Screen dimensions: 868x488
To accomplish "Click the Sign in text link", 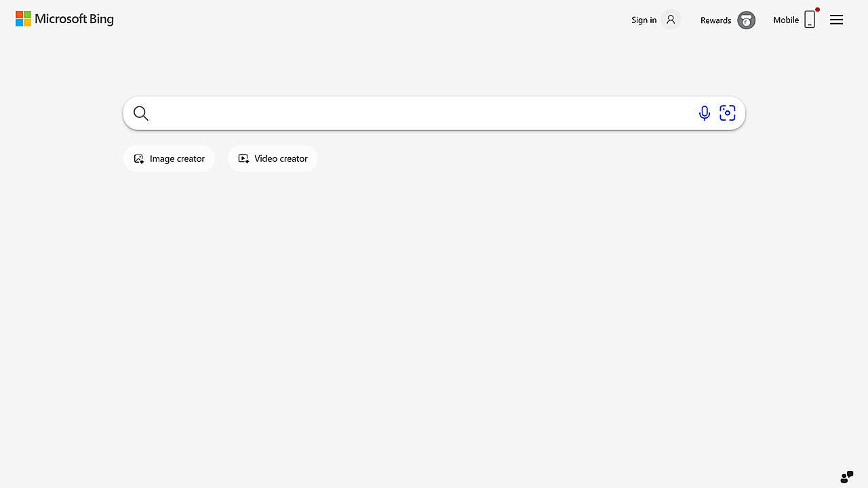I will point(644,20).
